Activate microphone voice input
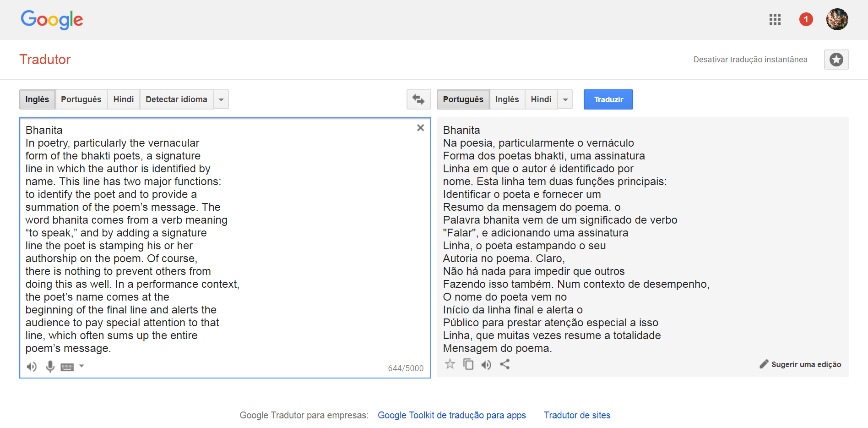The height and width of the screenshot is (428, 868). [x=50, y=367]
